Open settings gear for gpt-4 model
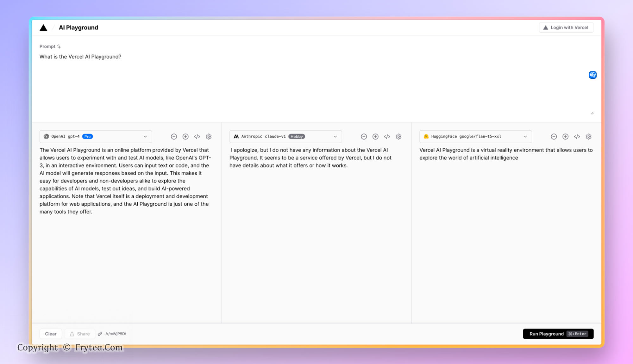The image size is (633, 364). tap(209, 137)
